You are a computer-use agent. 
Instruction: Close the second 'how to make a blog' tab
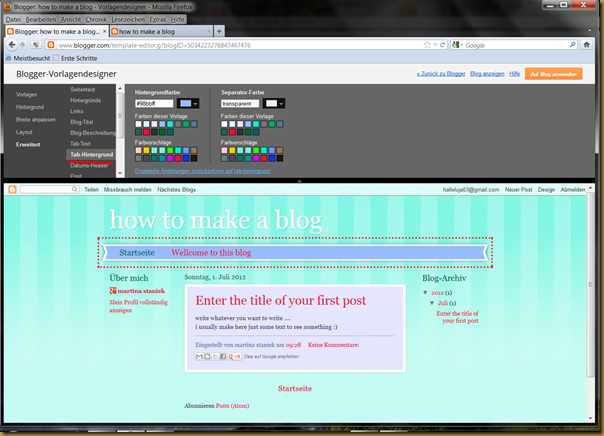coord(209,31)
